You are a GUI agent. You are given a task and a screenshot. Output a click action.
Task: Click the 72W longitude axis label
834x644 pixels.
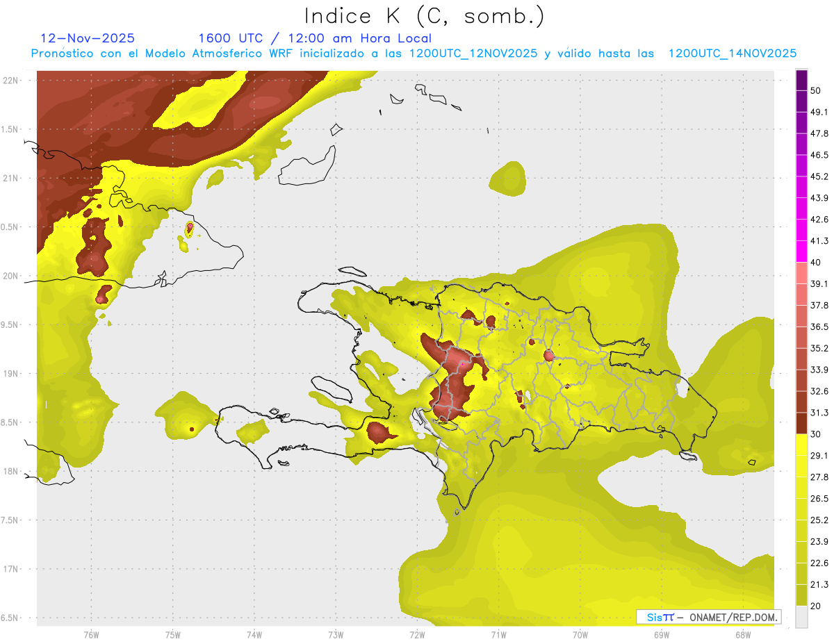[417, 634]
